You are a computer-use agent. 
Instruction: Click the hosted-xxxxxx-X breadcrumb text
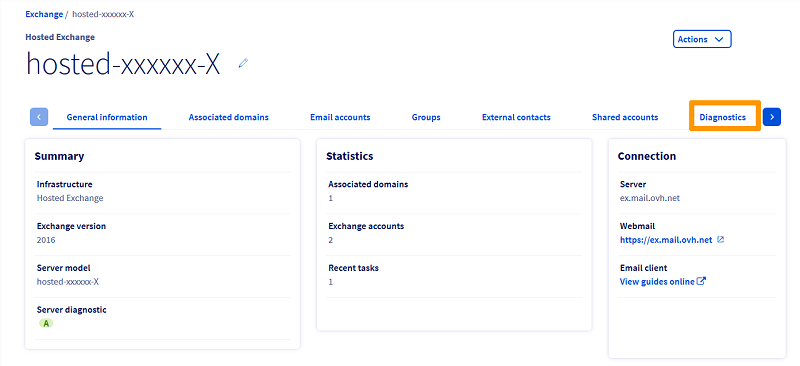point(103,14)
